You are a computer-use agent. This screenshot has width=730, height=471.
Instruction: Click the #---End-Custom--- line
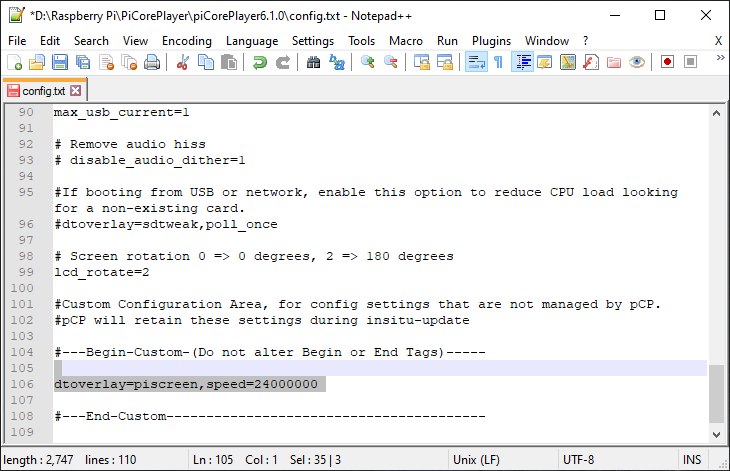(270, 416)
